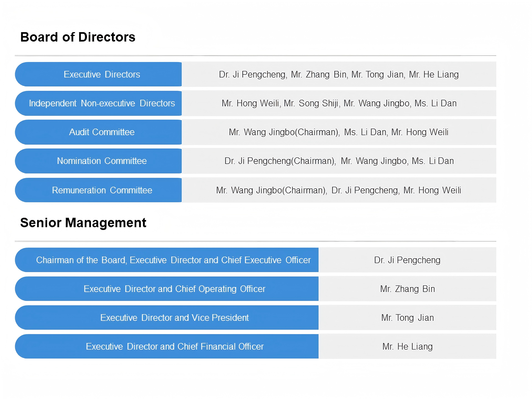Select the Remuneration Committee members text

(338, 190)
